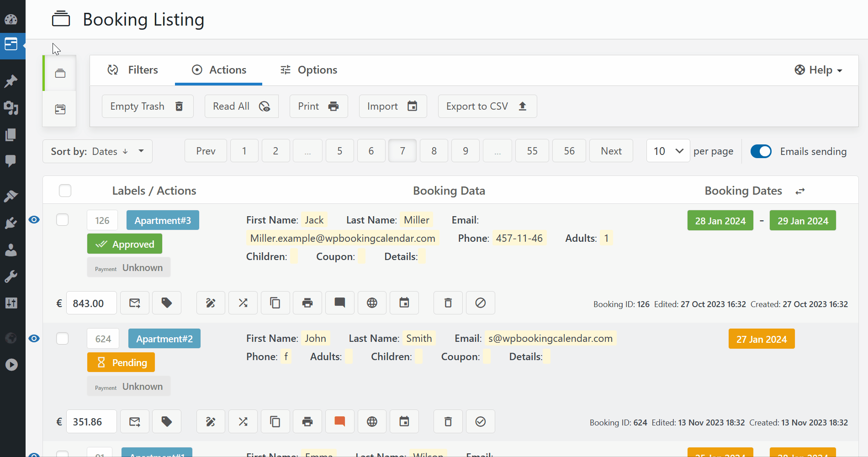Click the edit booking icon for booking 126
The width and height of the screenshot is (868, 457).
click(211, 303)
